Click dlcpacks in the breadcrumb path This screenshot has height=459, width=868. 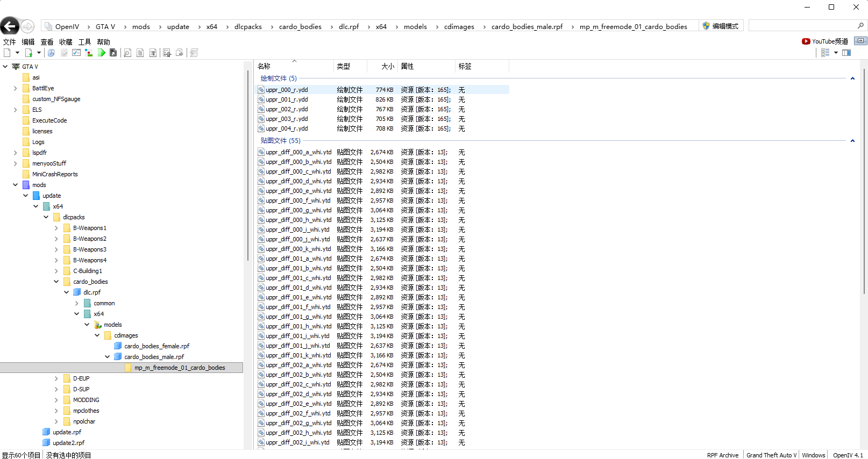click(x=248, y=26)
